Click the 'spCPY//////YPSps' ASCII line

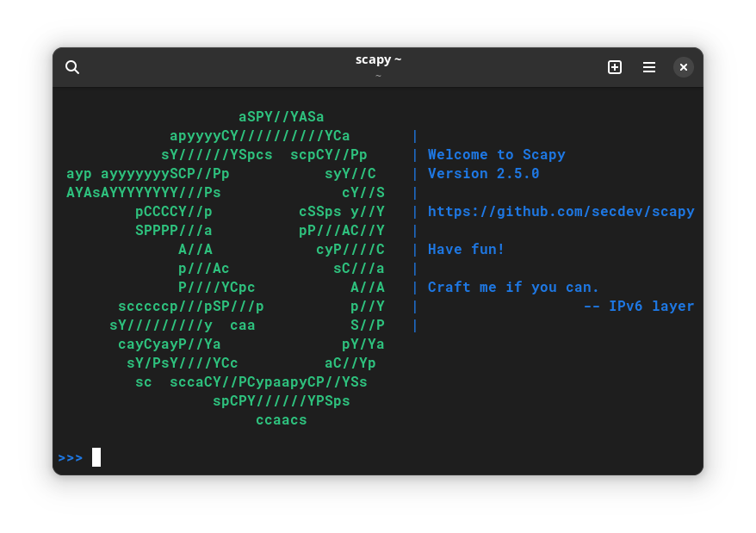(x=282, y=401)
